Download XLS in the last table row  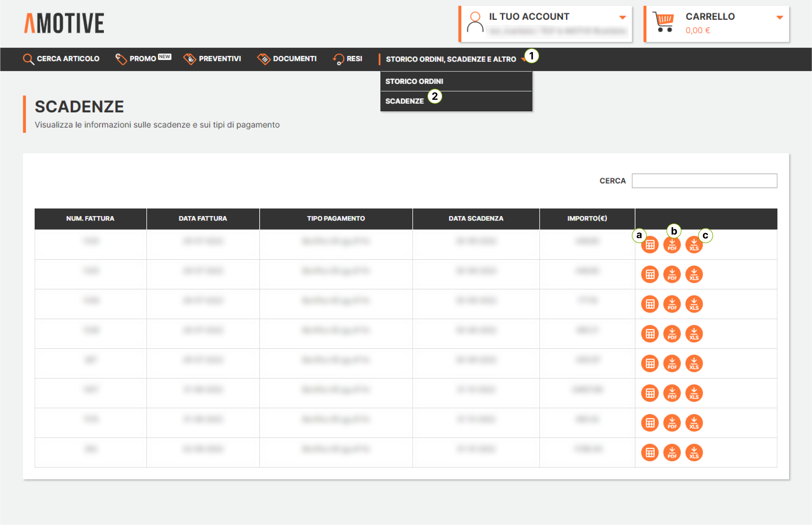pos(694,452)
